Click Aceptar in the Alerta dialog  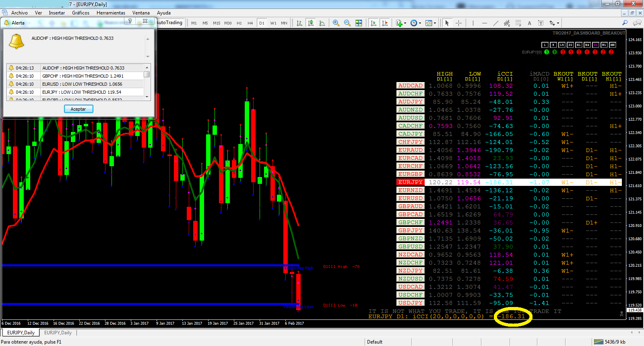pyautogui.click(x=78, y=109)
